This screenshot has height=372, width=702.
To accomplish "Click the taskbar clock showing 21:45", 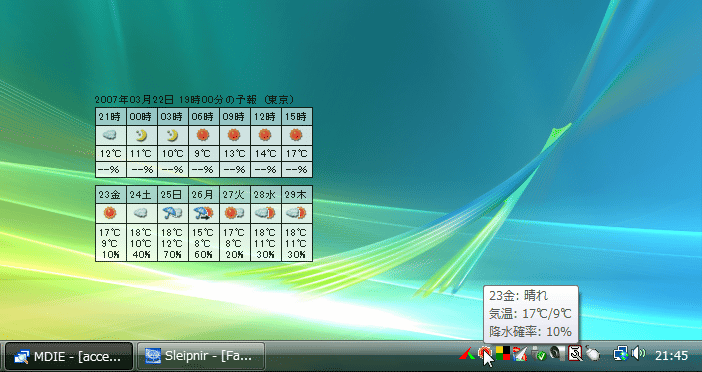I will point(671,356).
